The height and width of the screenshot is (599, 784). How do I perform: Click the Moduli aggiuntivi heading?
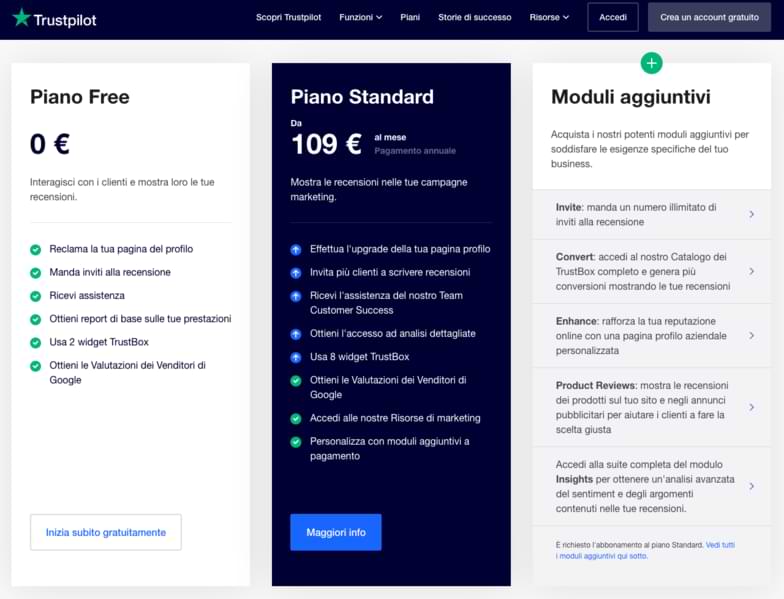(630, 96)
